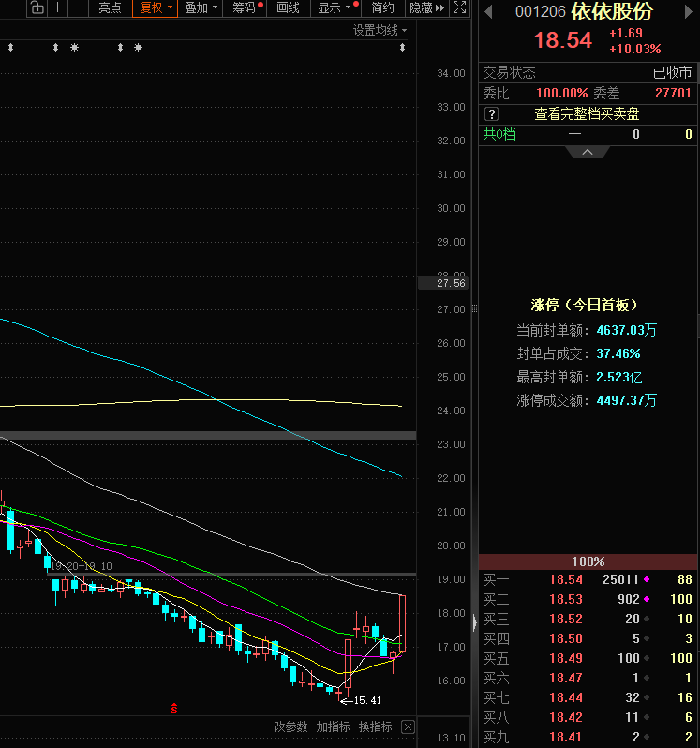Zoom out the chart with the minus icon
Viewport: 700px width, 748px height.
click(78, 7)
